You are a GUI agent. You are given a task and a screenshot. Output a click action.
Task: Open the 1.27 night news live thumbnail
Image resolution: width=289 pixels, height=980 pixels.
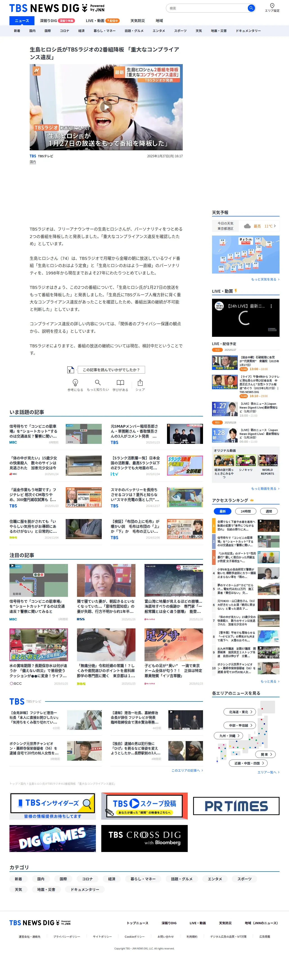(x=225, y=409)
